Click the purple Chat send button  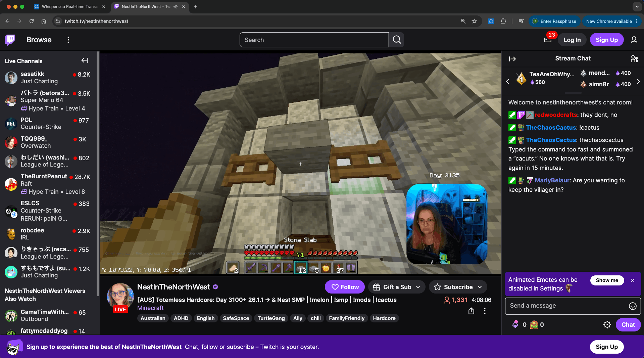coord(628,325)
